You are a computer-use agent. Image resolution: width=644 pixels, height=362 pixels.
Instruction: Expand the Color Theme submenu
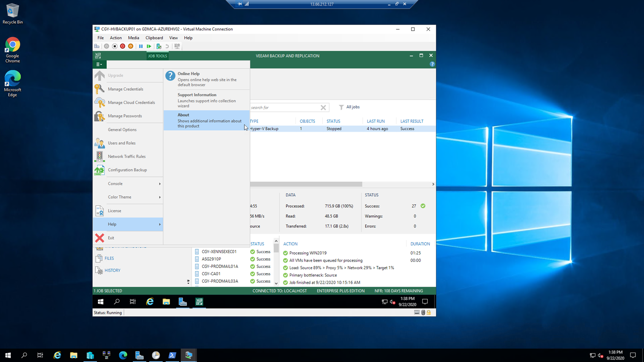tap(128, 197)
